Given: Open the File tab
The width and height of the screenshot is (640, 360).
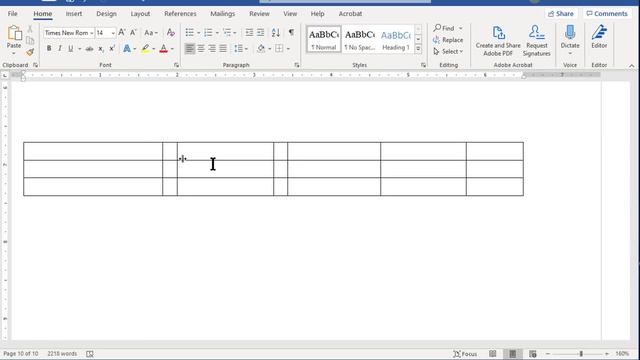Looking at the screenshot, I should 13,13.
